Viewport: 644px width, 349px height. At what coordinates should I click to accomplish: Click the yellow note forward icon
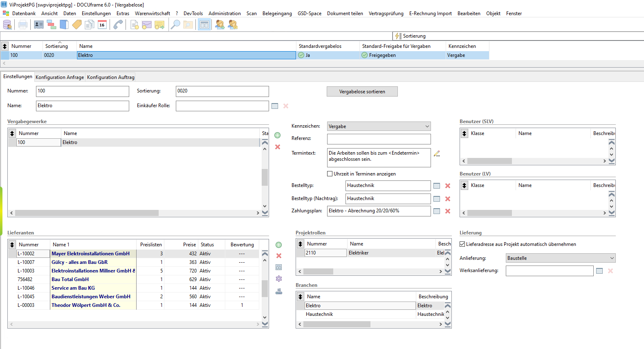[159, 25]
